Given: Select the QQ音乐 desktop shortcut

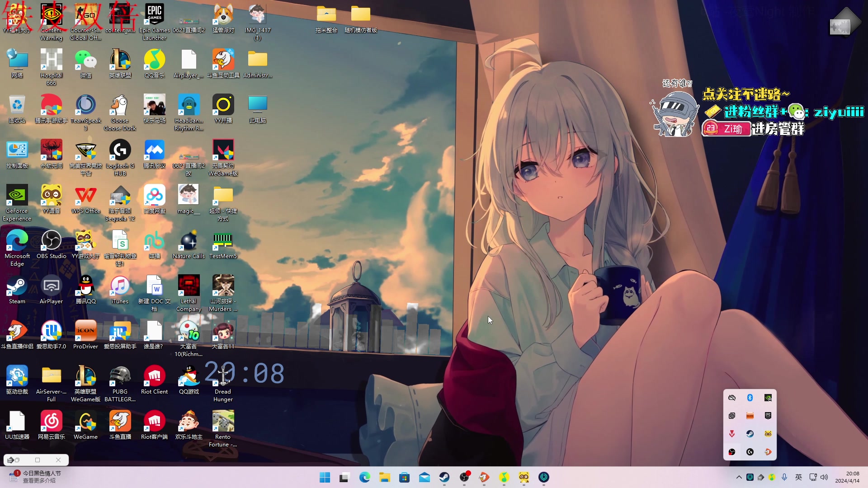Looking at the screenshot, I should click(155, 63).
